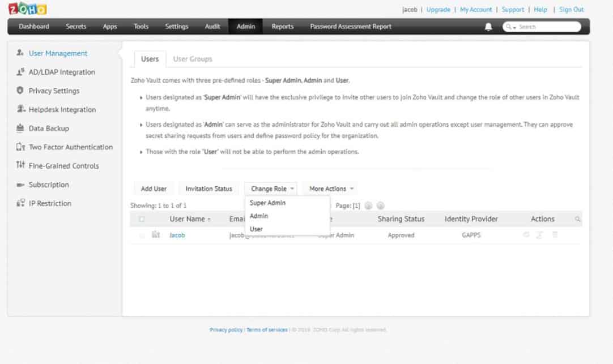Click the Add User button
Viewport: 613px width, 364px height.
coord(154,189)
